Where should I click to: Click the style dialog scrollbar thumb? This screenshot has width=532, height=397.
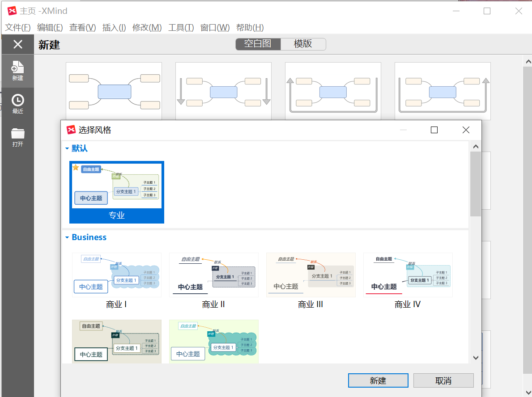click(x=476, y=184)
